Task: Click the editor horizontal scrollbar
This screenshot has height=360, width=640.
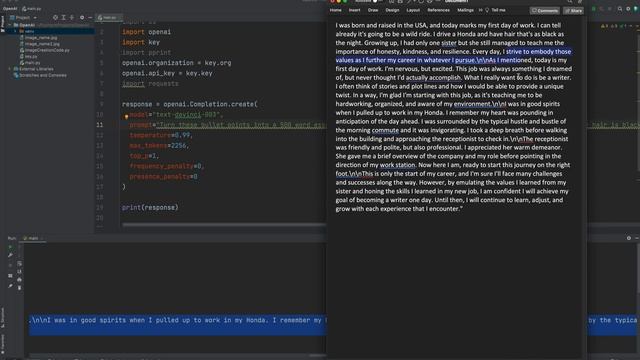Action: 224,224
